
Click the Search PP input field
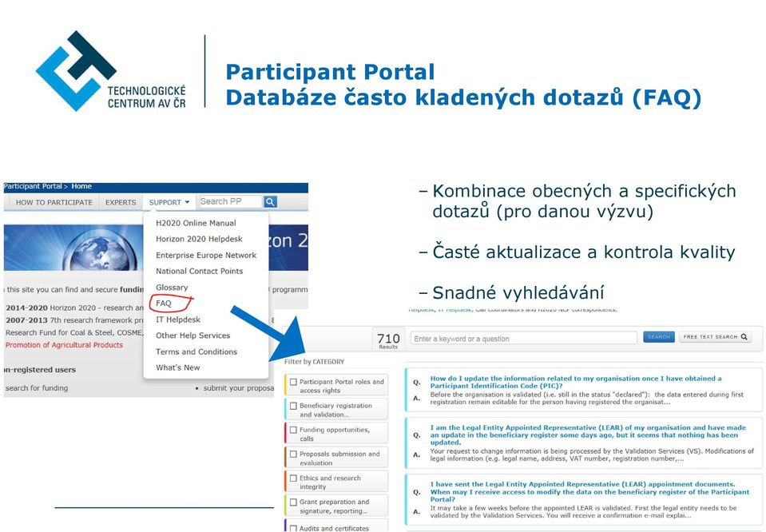pyautogui.click(x=229, y=202)
